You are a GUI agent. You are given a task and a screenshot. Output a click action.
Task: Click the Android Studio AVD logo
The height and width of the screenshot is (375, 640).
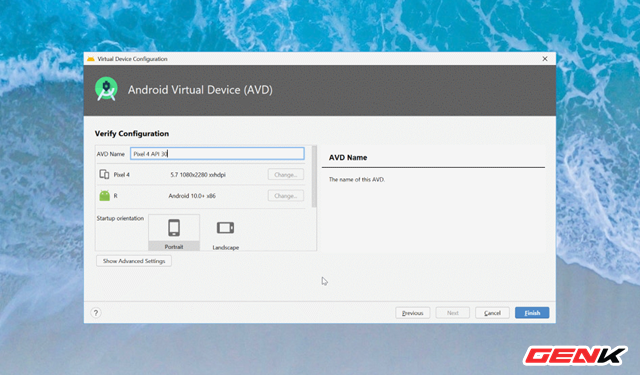(x=106, y=89)
